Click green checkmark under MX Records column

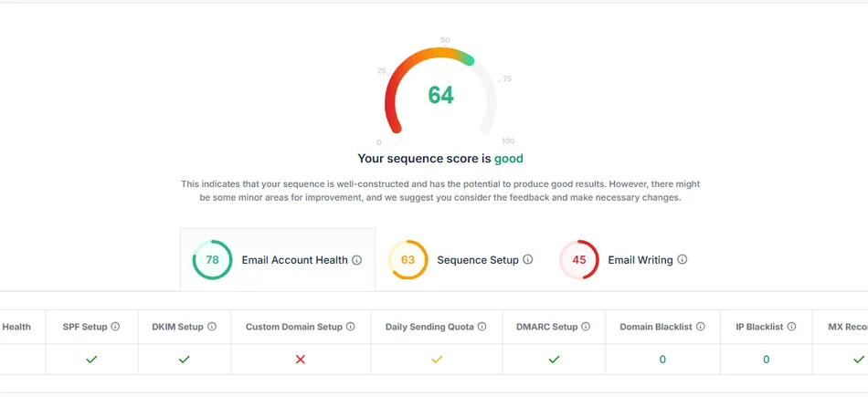(859, 360)
